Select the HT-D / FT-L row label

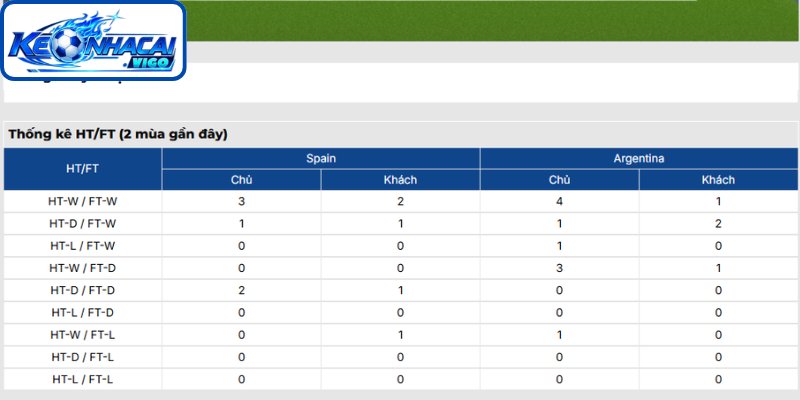tap(83, 357)
